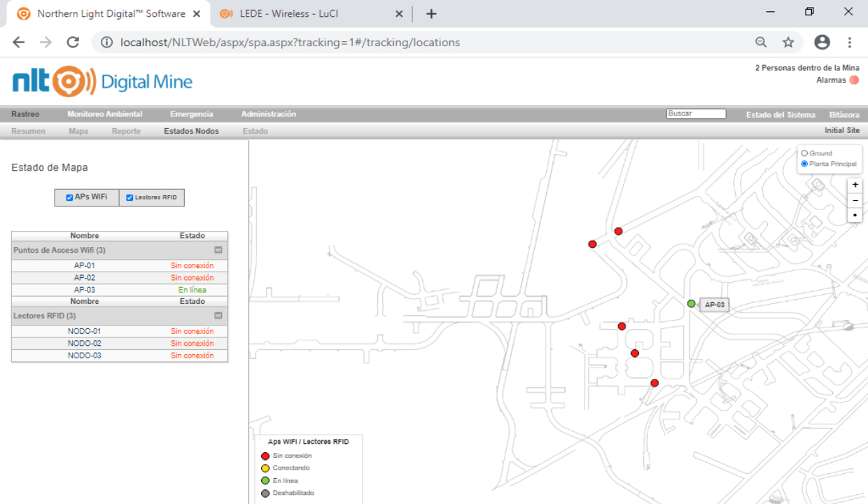The width and height of the screenshot is (868, 504).
Task: Select the Ground map level
Action: (804, 153)
